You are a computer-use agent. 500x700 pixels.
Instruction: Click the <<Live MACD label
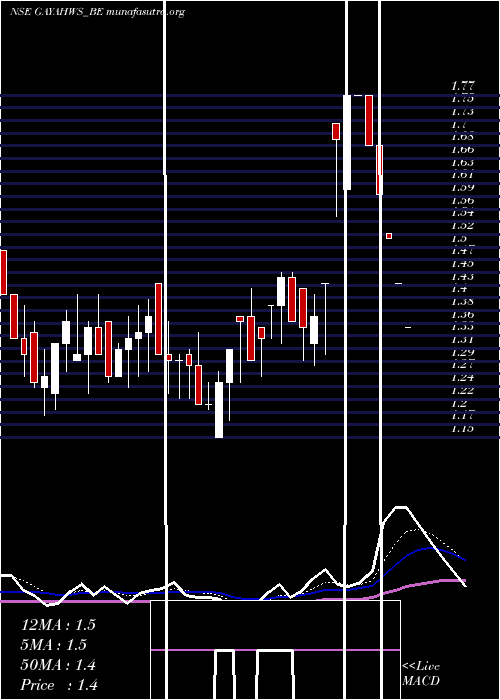coord(421,673)
